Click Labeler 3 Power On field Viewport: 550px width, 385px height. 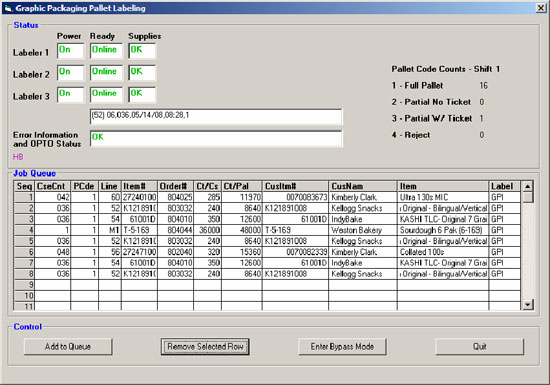71,94
